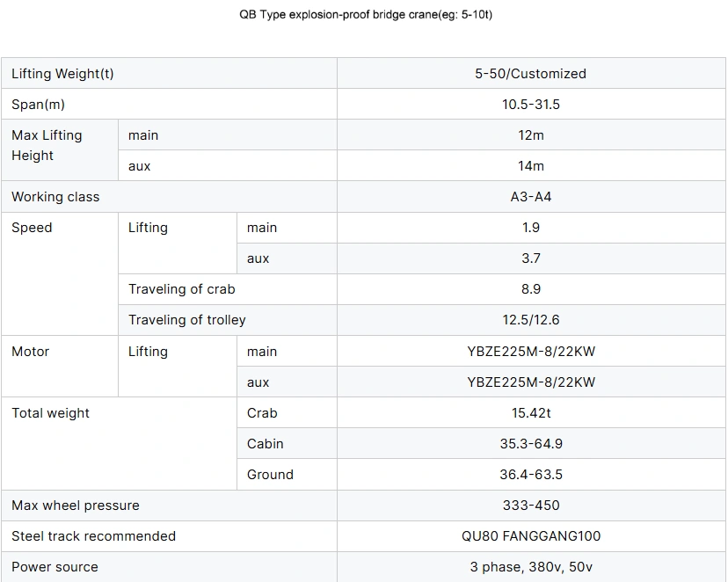Click the 5-50/Customized value cell
728x582 pixels.
point(530,74)
